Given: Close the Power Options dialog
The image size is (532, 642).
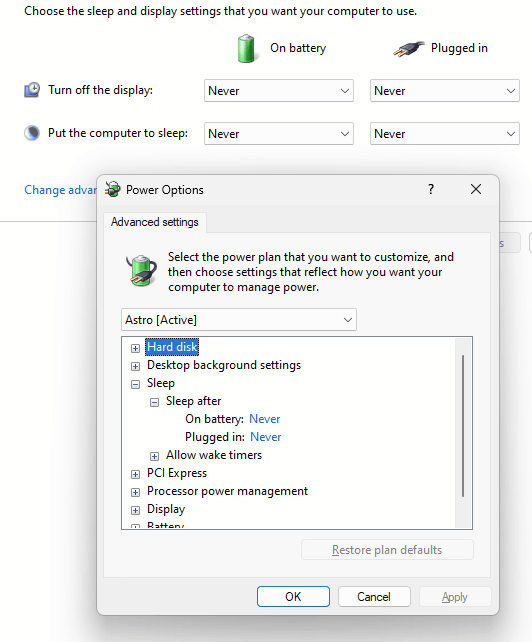Looking at the screenshot, I should (x=476, y=189).
